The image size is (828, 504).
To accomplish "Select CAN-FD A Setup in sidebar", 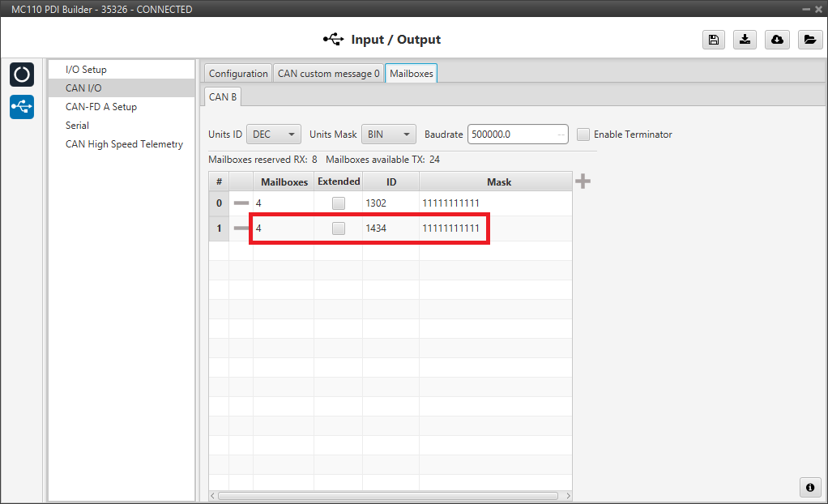I will [x=101, y=107].
